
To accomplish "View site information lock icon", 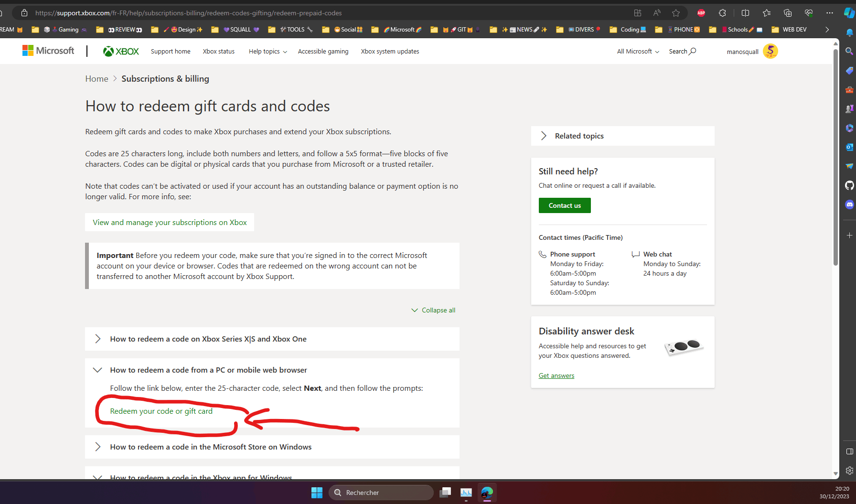I will 24,13.
